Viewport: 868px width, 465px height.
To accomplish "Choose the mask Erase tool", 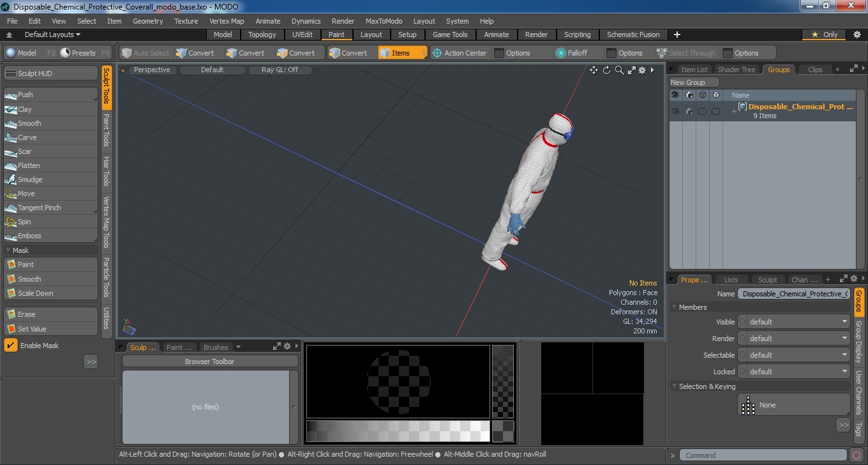I will (50, 314).
